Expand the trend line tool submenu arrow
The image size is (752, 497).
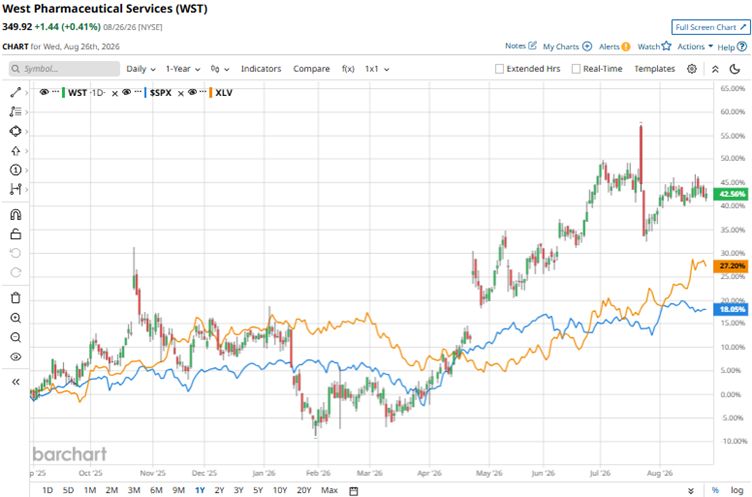26,93
